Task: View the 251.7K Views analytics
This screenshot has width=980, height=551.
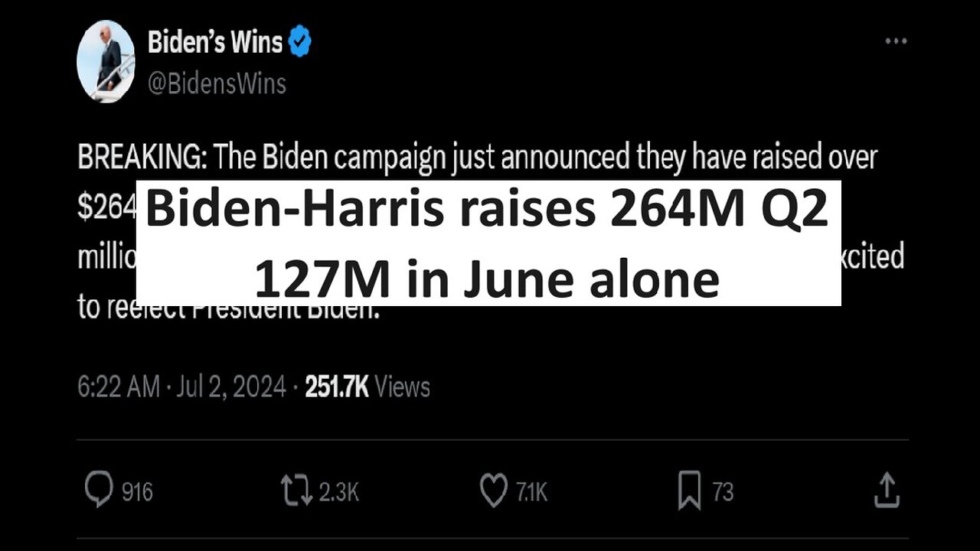Action: click(367, 387)
